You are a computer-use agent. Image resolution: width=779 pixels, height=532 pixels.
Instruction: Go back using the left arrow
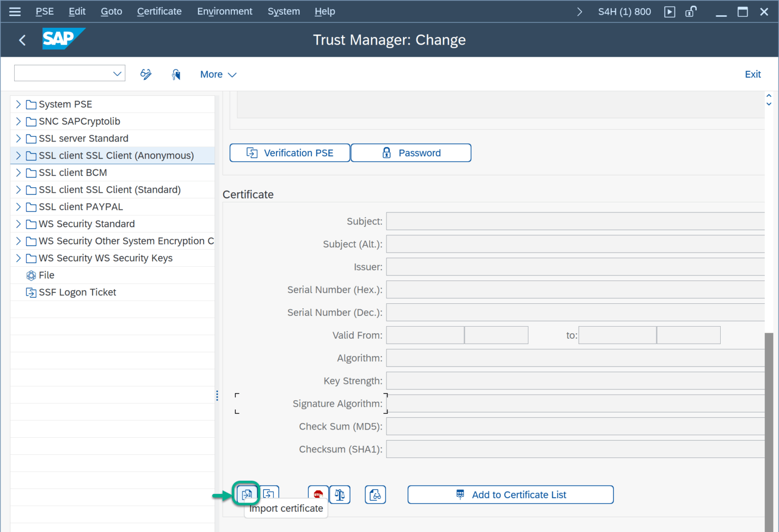pos(22,40)
